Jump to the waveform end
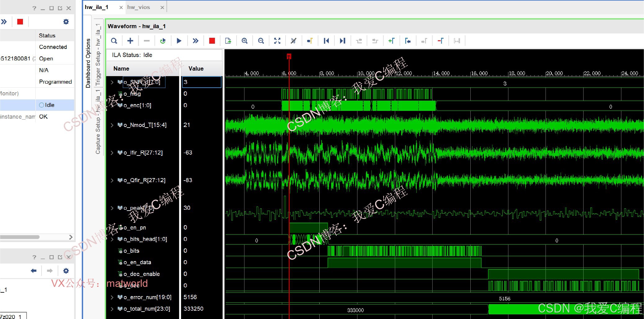The height and width of the screenshot is (319, 644). pos(342,41)
